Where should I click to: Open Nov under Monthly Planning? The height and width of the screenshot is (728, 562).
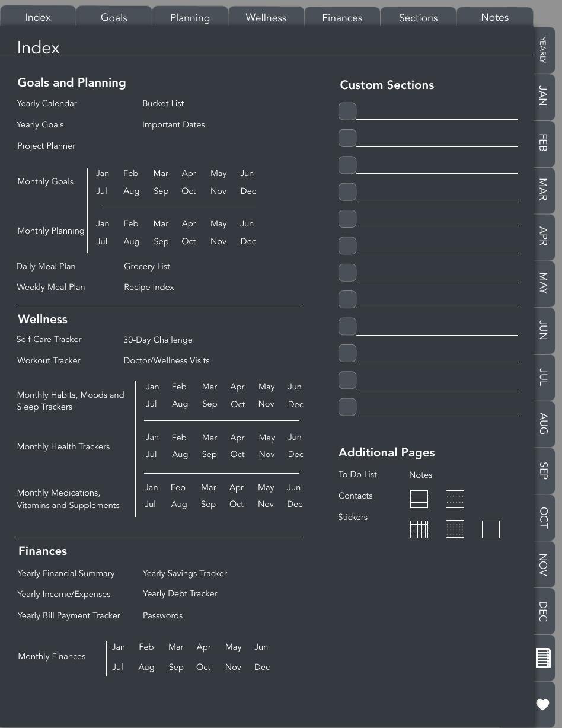[x=218, y=242]
